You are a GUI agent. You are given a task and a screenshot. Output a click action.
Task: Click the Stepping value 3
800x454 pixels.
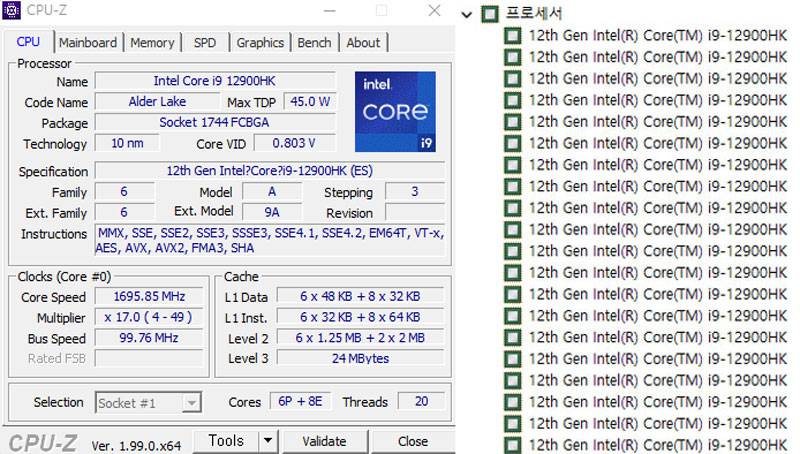[x=414, y=192]
